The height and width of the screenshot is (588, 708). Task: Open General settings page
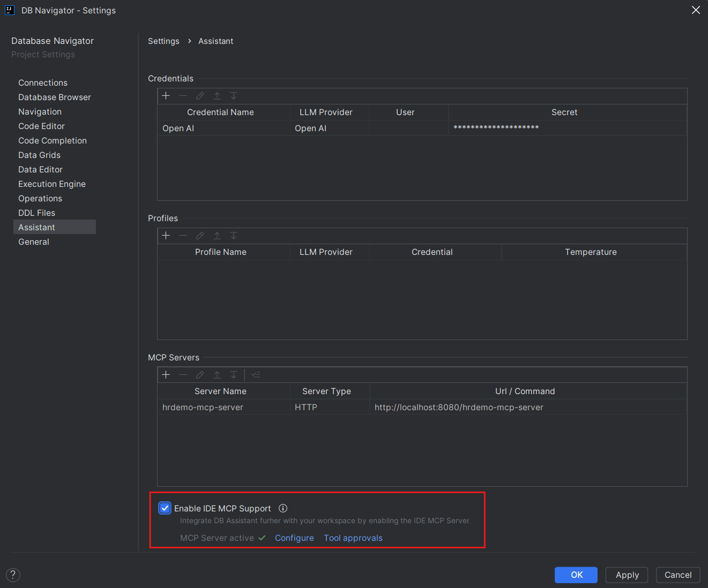click(34, 242)
